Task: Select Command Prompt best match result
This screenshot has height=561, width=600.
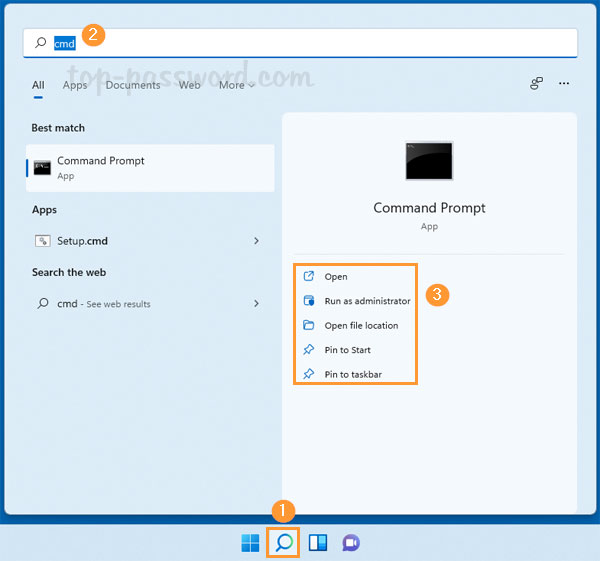Action: click(x=150, y=167)
